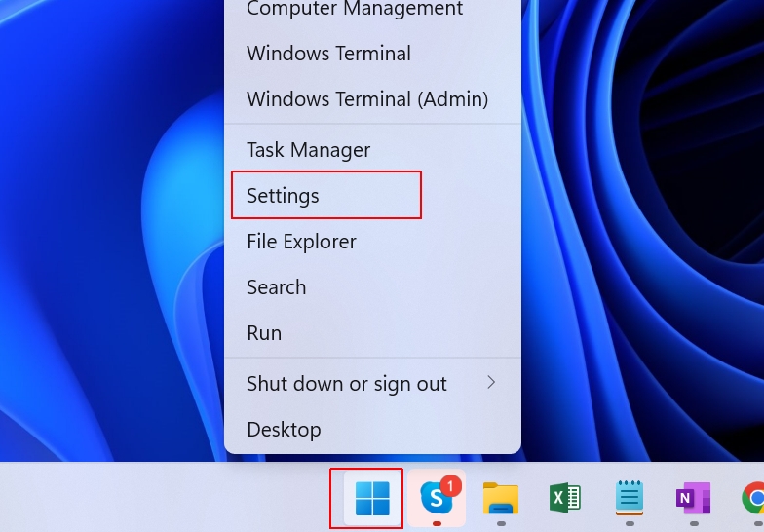Screen dimensions: 764x532
Task: Launch OneNote from the taskbar
Action: coord(694,498)
